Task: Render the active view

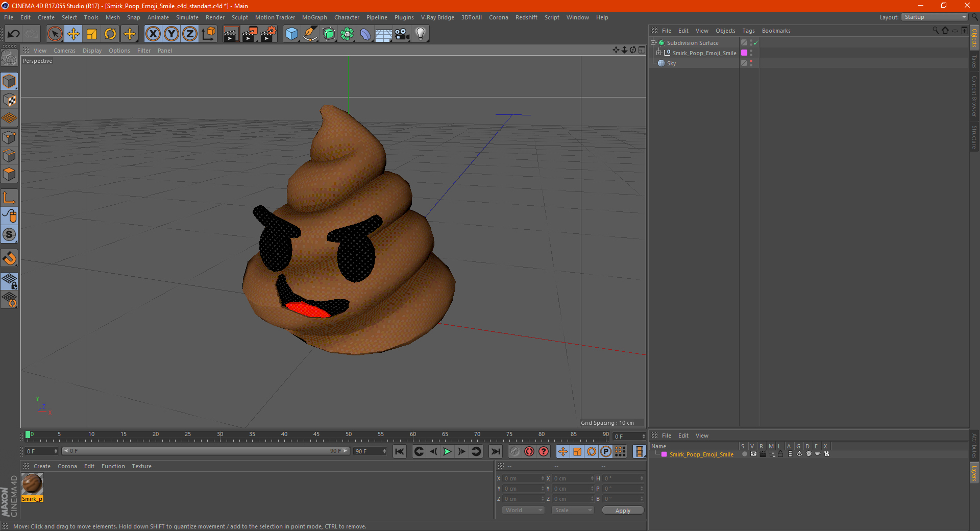Action: pyautogui.click(x=231, y=34)
